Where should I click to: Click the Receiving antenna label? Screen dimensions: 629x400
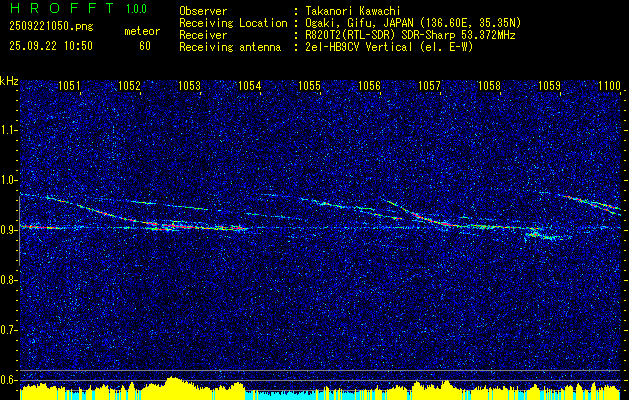(x=230, y=47)
